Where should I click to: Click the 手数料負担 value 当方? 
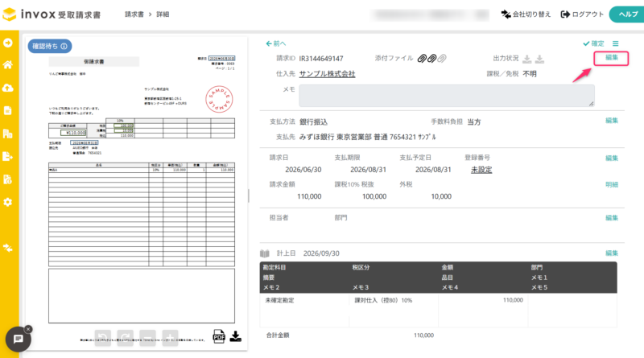pos(474,122)
